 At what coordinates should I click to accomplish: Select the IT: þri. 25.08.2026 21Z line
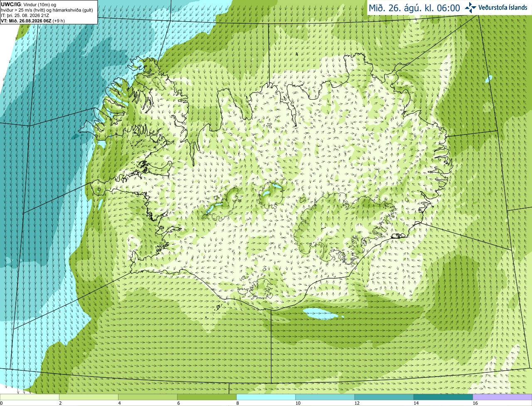tap(25, 15)
